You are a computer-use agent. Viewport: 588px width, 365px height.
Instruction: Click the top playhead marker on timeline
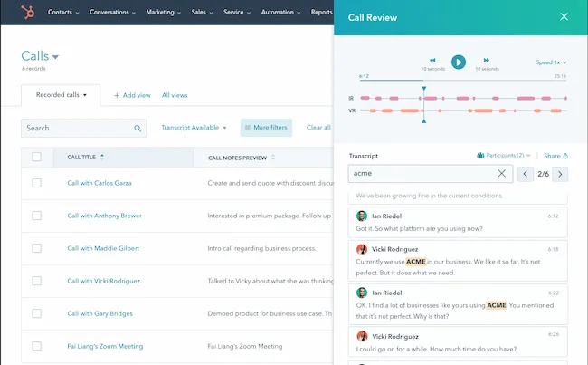tap(423, 89)
